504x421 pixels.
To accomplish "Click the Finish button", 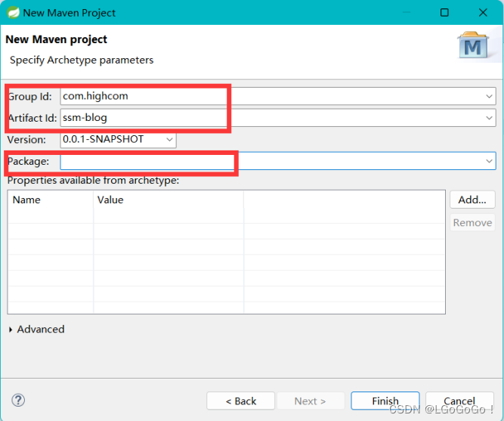I will click(x=385, y=401).
